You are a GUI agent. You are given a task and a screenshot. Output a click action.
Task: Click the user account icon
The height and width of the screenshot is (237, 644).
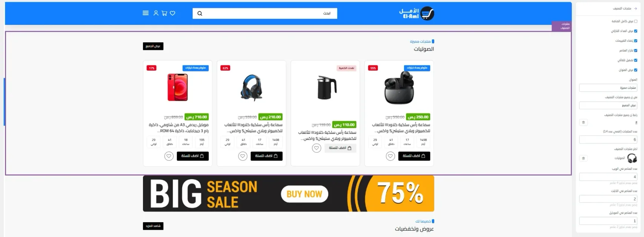(156, 13)
